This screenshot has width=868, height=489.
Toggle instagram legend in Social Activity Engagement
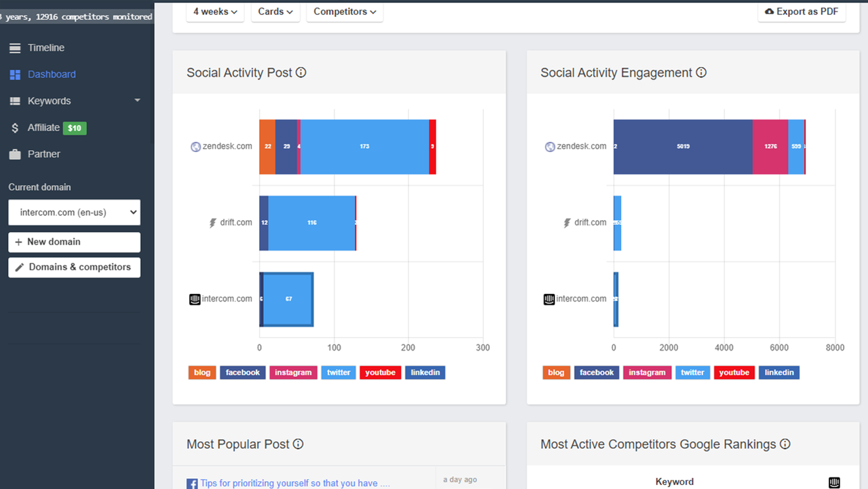(x=647, y=372)
